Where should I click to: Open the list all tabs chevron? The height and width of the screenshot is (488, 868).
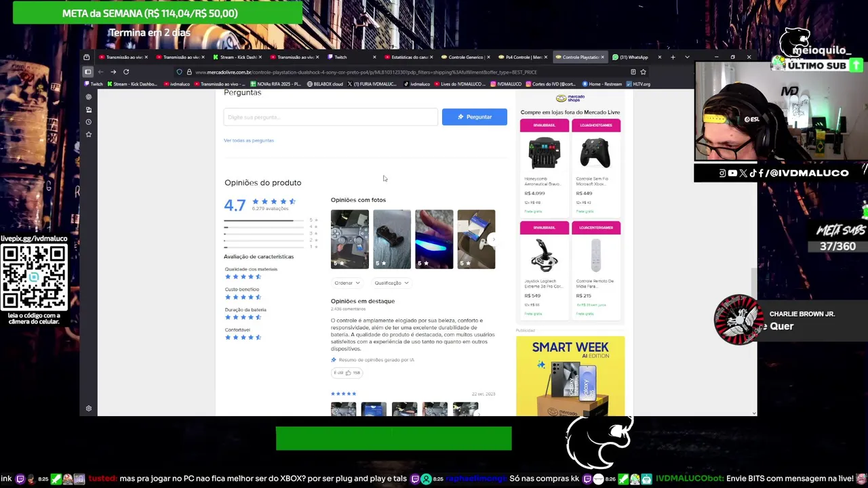[x=687, y=57]
